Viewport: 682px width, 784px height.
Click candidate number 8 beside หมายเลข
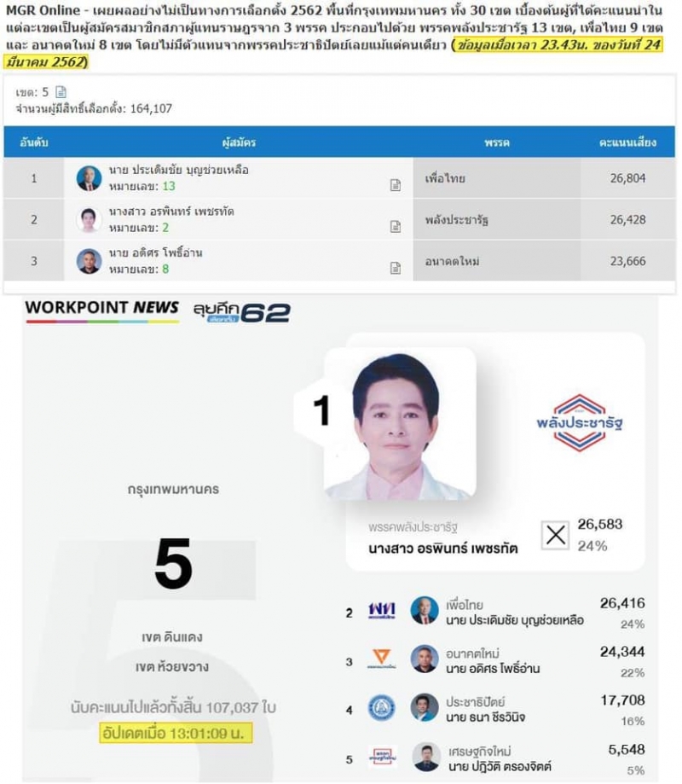pyautogui.click(x=165, y=270)
